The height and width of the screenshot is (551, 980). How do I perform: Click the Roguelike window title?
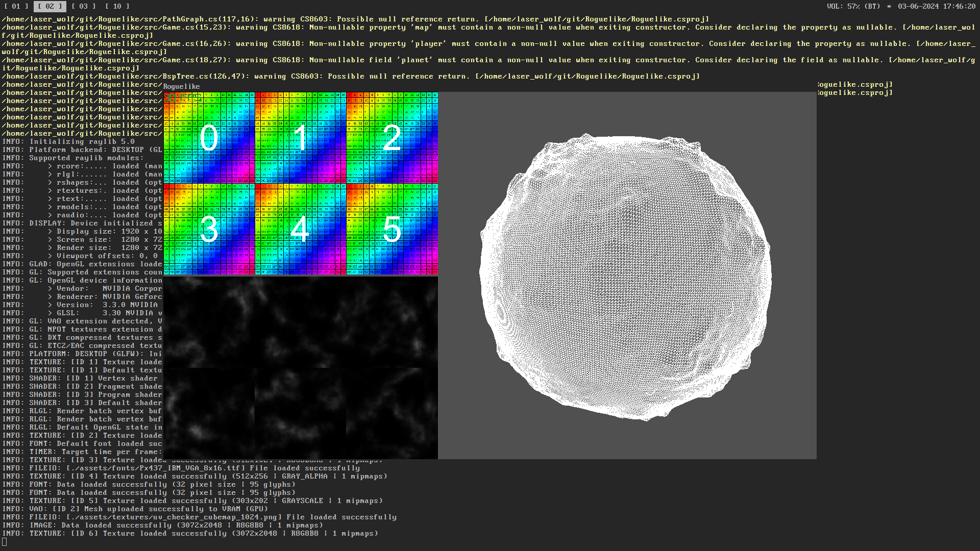tap(182, 86)
